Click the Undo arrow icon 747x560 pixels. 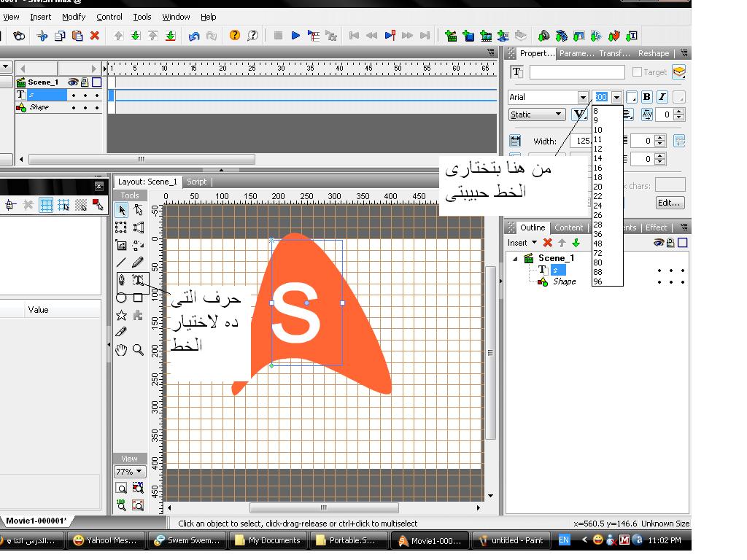(x=194, y=36)
